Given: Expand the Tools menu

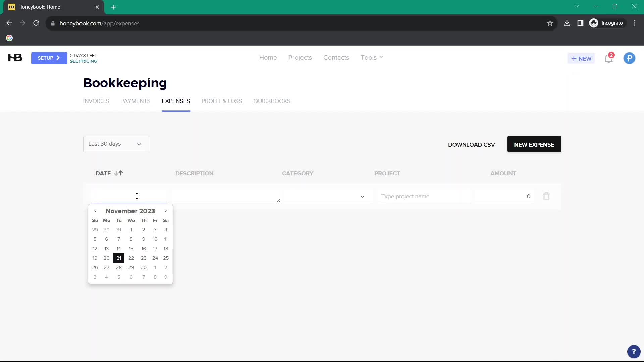Looking at the screenshot, I should tap(372, 58).
